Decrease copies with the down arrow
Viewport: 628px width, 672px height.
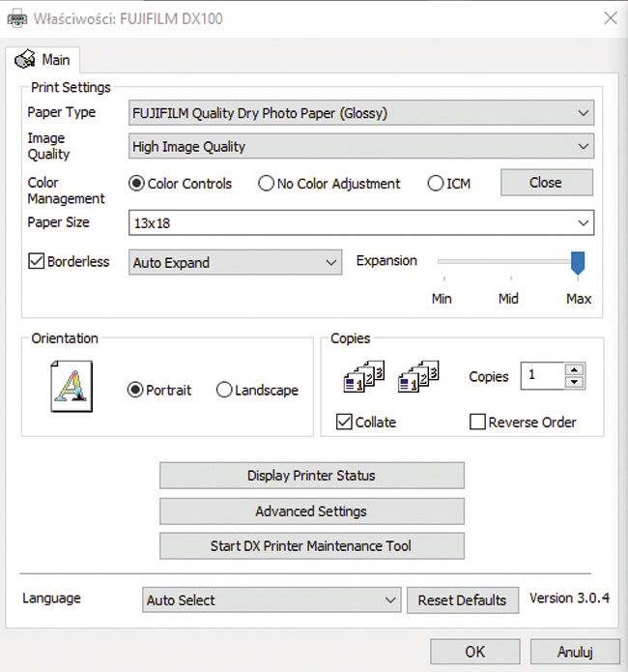[575, 383]
